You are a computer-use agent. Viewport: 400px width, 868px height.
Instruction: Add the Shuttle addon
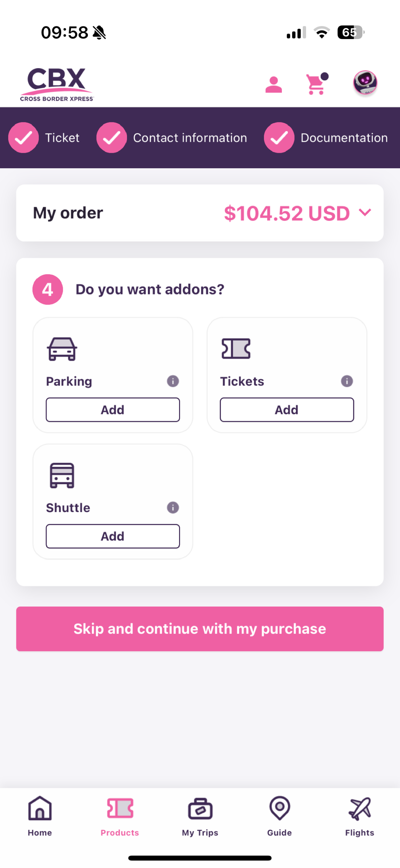click(x=113, y=536)
